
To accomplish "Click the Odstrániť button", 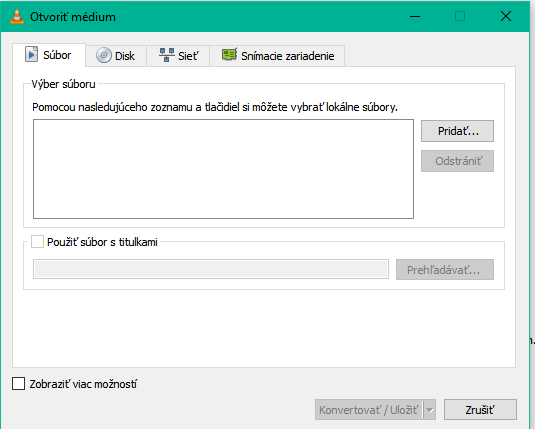I will [457, 161].
